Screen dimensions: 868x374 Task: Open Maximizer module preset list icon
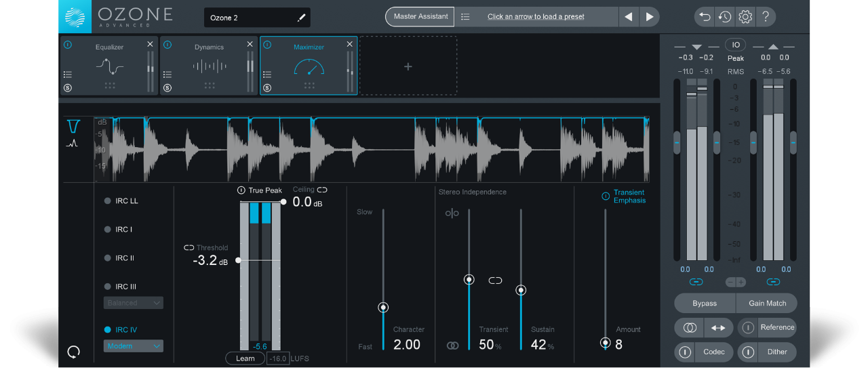click(267, 75)
